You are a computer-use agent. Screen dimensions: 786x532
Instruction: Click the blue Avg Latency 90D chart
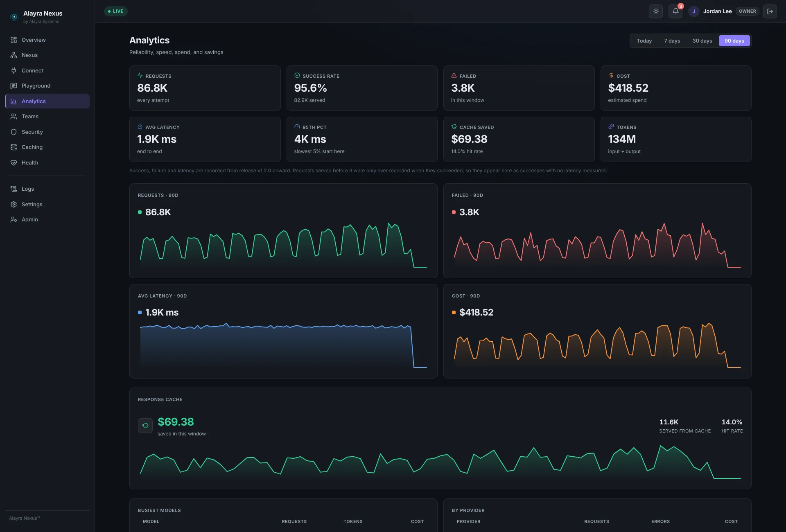pos(283,346)
